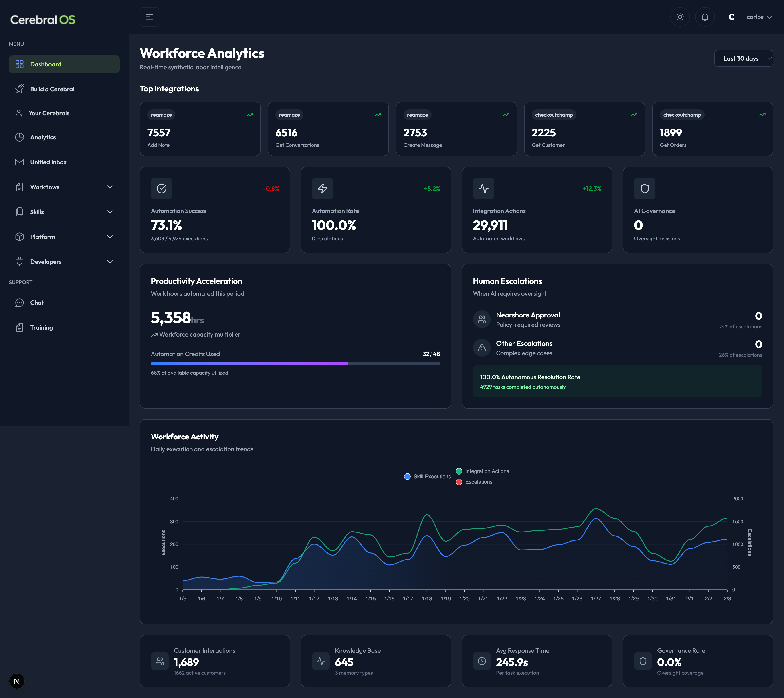Click the Integration Actions pulse icon
Screen dimensions: 784x698
(483, 188)
